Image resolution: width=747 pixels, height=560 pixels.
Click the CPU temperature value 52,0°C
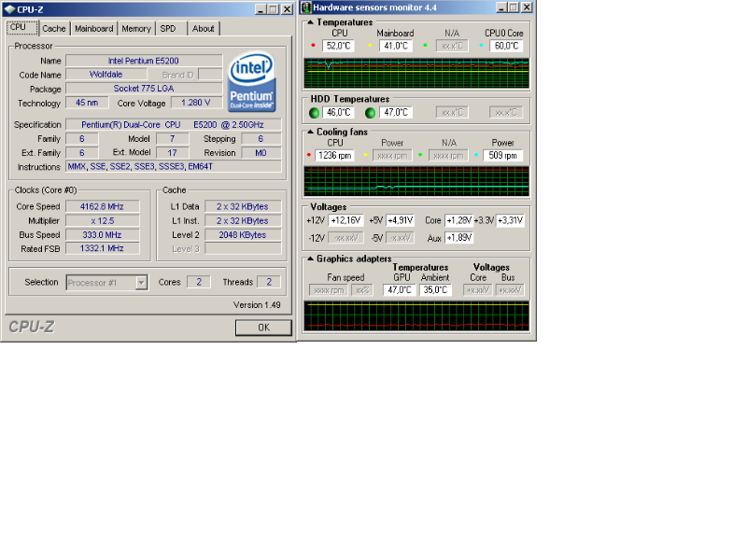pos(338,46)
